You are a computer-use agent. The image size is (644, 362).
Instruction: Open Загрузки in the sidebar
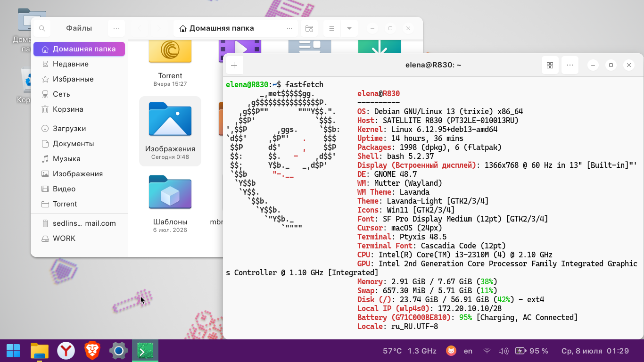pyautogui.click(x=79, y=129)
